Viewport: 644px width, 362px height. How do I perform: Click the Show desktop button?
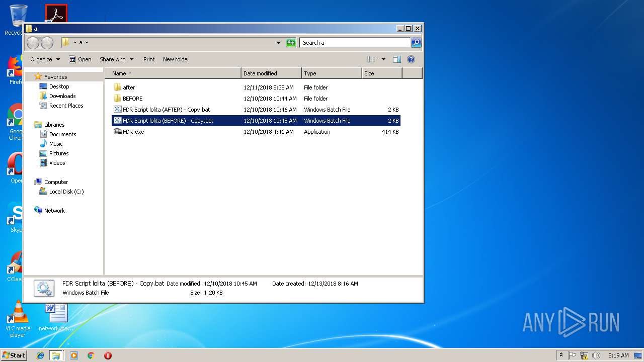tap(638, 355)
